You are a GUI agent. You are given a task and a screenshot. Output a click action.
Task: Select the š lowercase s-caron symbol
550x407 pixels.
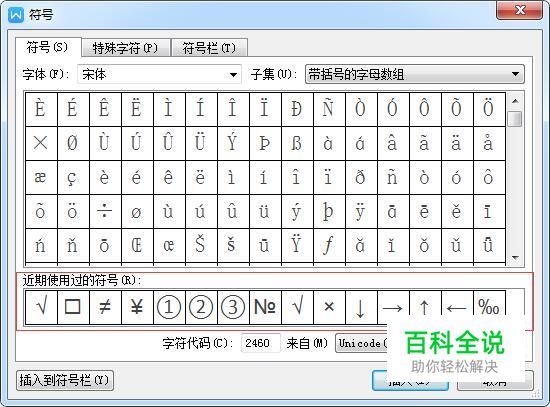pyautogui.click(x=233, y=245)
